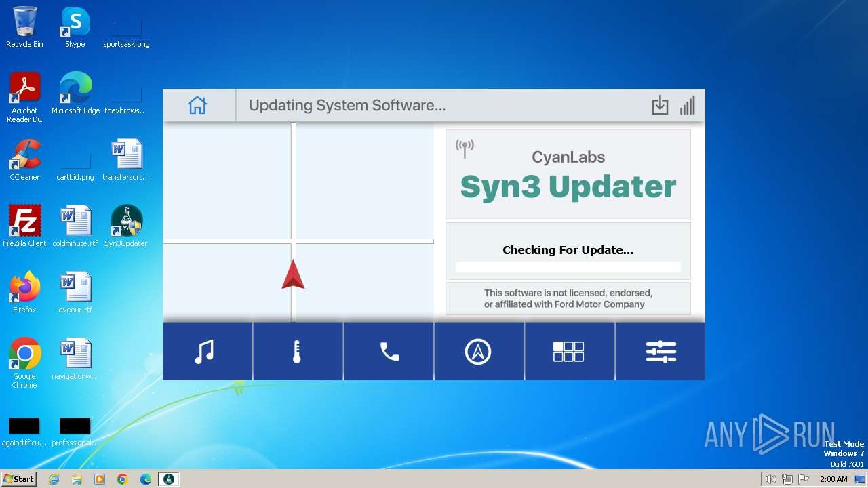Open the Firefox desktop shortcut
The height and width of the screenshot is (488, 868).
24,293
